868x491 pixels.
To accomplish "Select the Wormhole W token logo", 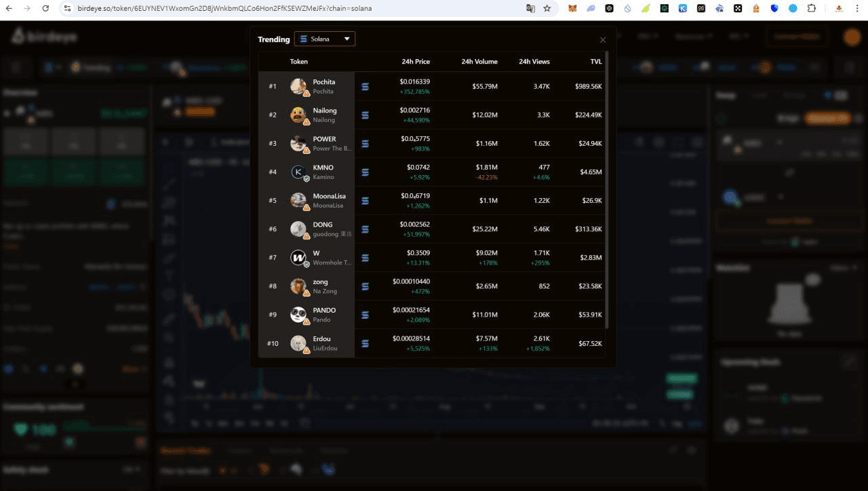I will 298,257.
